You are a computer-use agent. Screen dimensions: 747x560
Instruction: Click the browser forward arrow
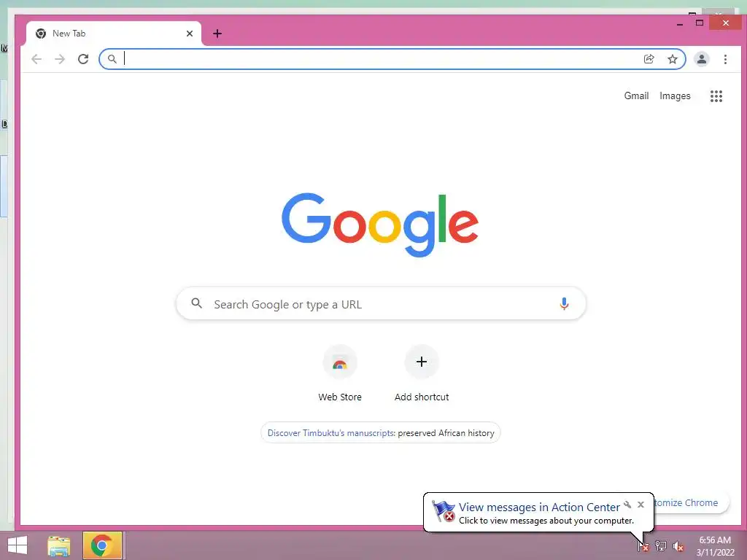point(60,59)
